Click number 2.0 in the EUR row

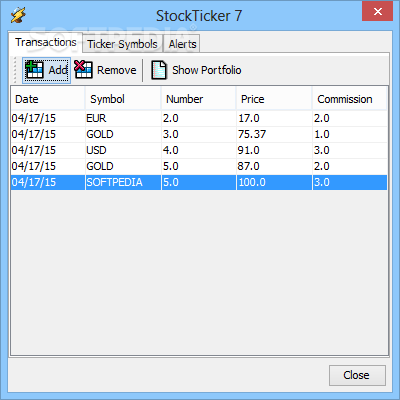tap(199, 118)
